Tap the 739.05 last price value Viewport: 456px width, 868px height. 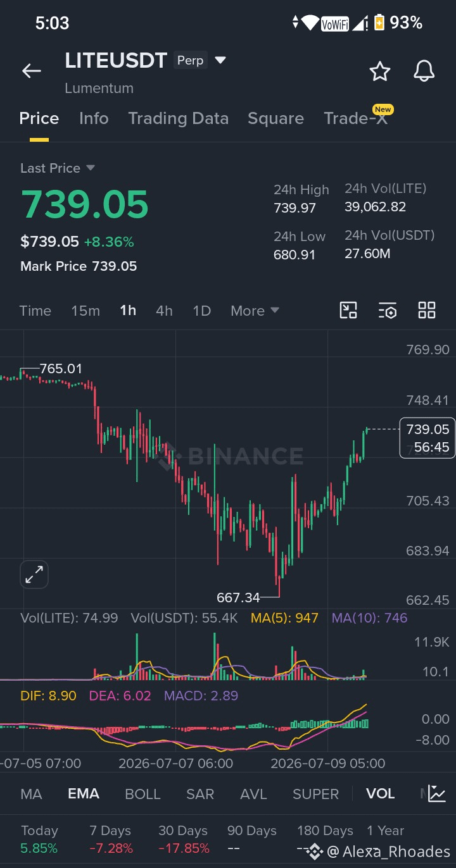point(84,204)
